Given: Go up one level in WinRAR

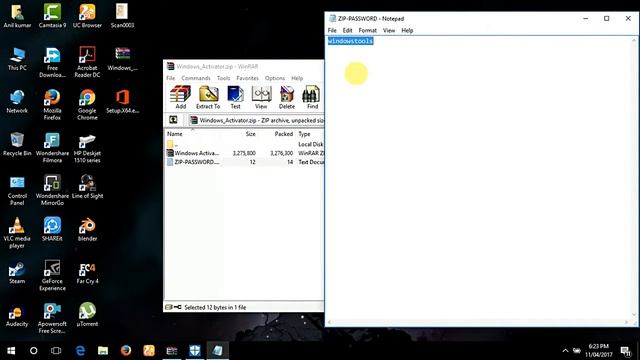Looking at the screenshot, I should [173, 120].
